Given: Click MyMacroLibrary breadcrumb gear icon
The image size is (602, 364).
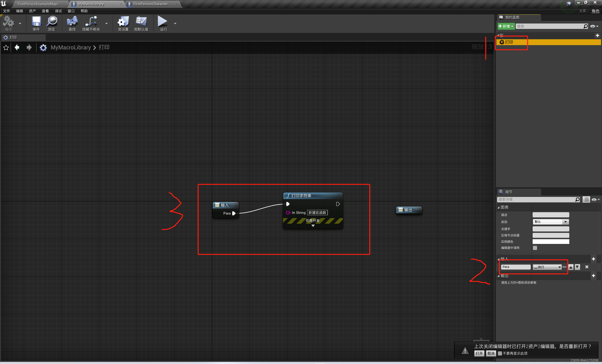Looking at the screenshot, I should pyautogui.click(x=43, y=47).
